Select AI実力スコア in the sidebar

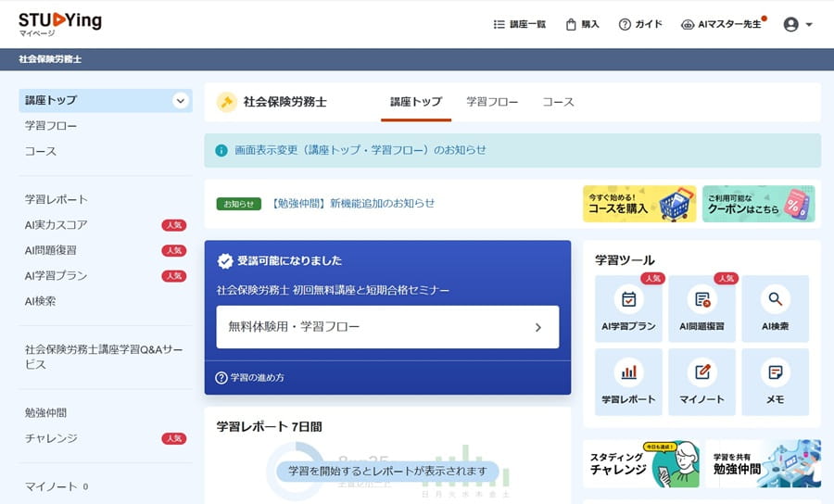(x=57, y=225)
